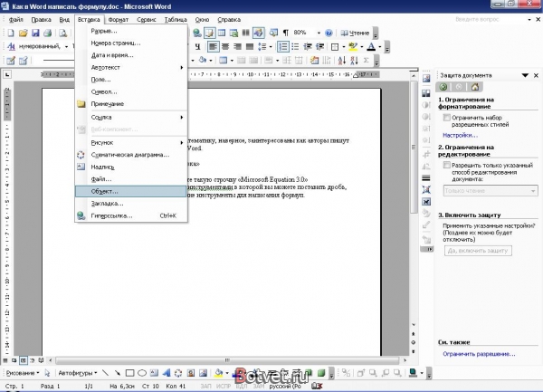Center text alignment icon
The width and height of the screenshot is (543, 392).
click(225, 46)
